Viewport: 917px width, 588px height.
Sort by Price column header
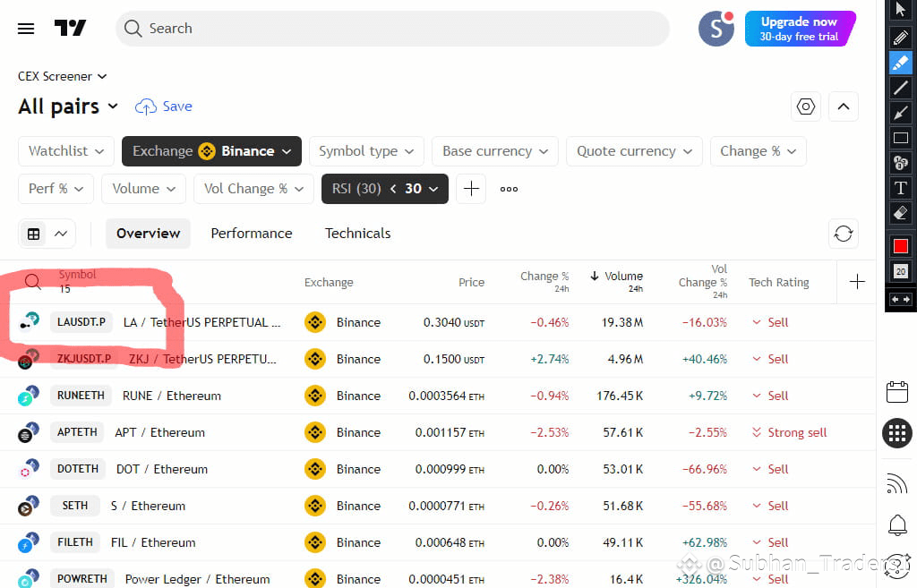pyautogui.click(x=471, y=282)
